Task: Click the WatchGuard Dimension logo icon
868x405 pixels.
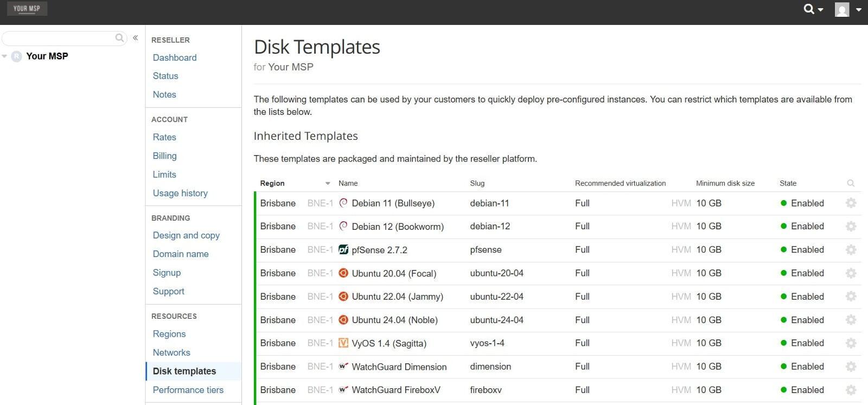Action: click(343, 366)
